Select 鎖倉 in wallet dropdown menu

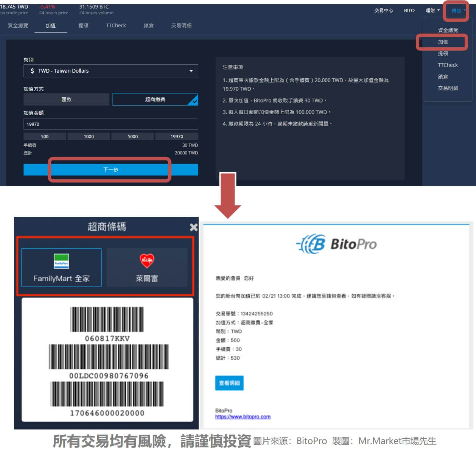(443, 76)
